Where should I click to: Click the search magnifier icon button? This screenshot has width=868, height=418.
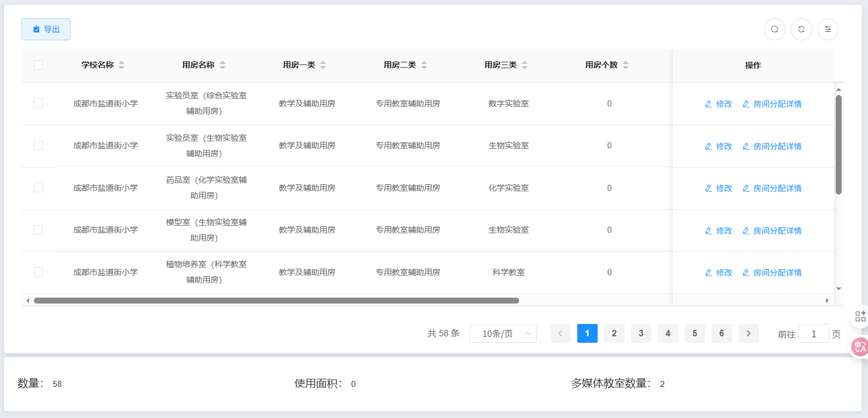(x=774, y=30)
